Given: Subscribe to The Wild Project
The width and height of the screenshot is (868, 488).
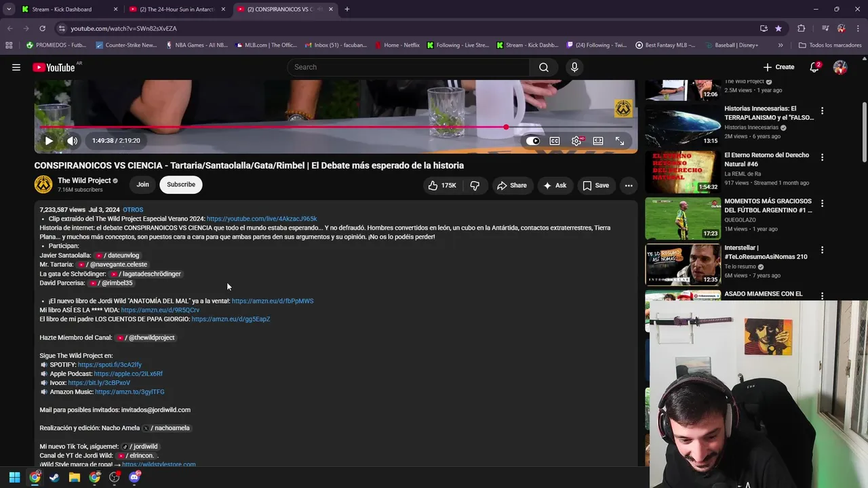Looking at the screenshot, I should pyautogui.click(x=181, y=184).
